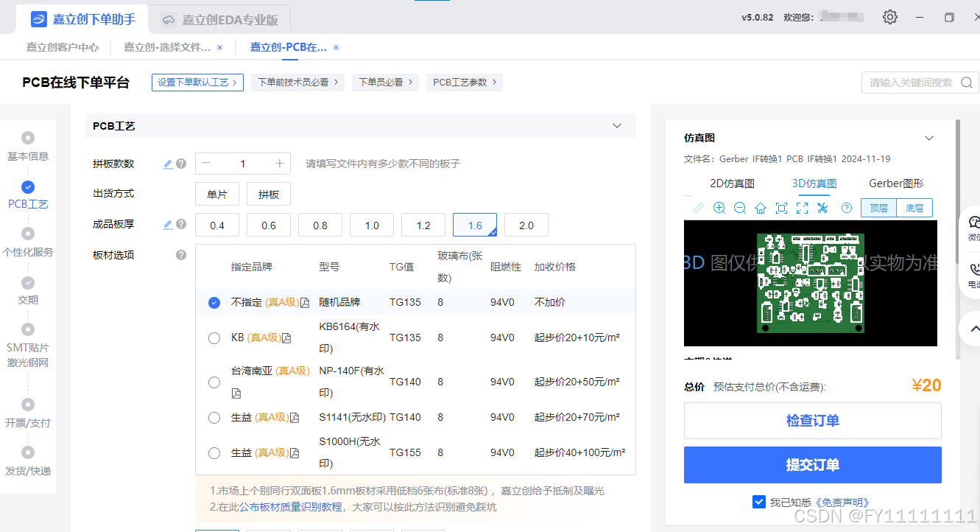Open the PDF datasheet for 生益 S1000H
The height and width of the screenshot is (532, 980).
[295, 453]
